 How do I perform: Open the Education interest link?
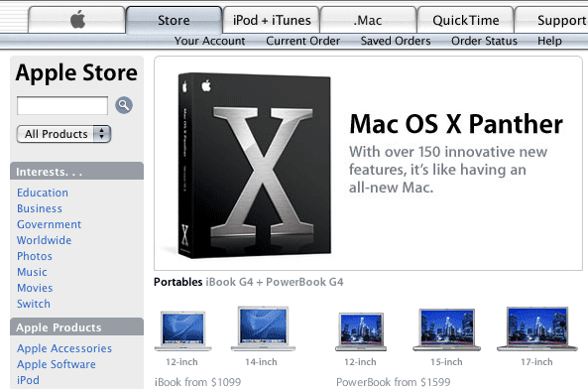tap(43, 193)
